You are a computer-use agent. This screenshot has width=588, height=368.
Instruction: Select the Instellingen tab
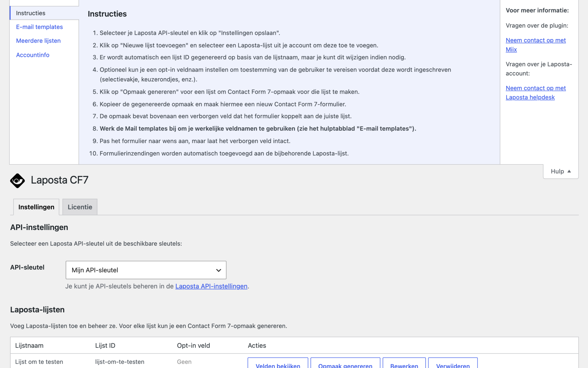(x=36, y=207)
